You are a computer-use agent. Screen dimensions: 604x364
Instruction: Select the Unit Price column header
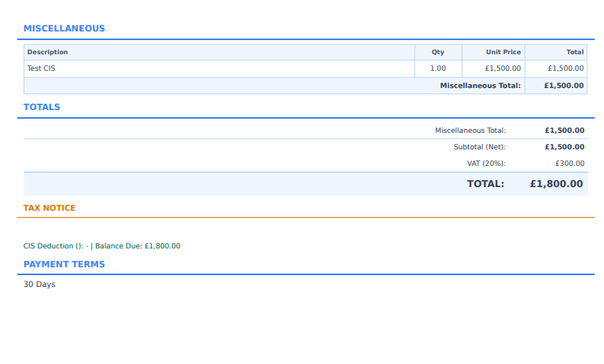click(x=493, y=52)
